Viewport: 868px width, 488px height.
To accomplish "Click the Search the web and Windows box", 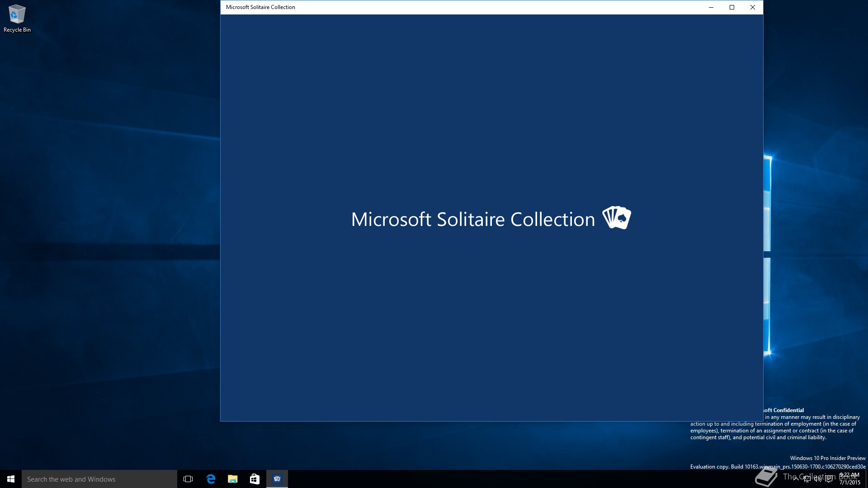I will click(x=99, y=479).
